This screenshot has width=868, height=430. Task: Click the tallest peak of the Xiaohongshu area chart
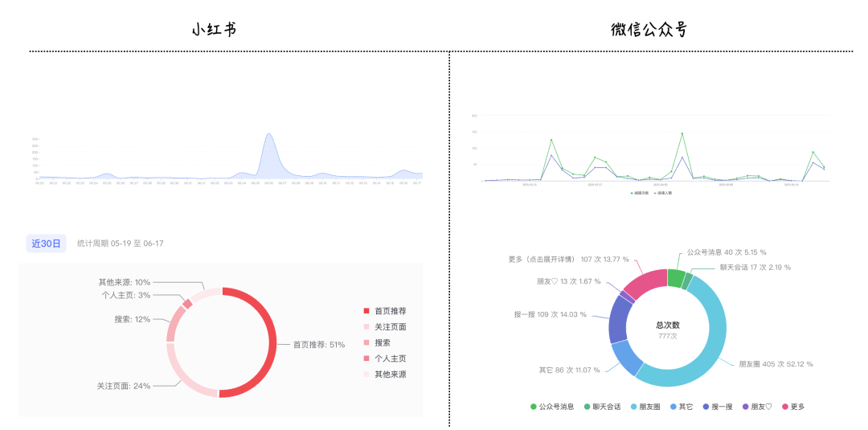(268, 134)
